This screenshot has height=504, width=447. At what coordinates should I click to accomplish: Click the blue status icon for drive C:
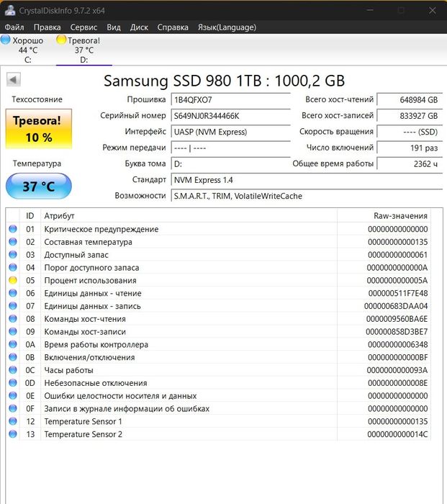(x=6, y=40)
